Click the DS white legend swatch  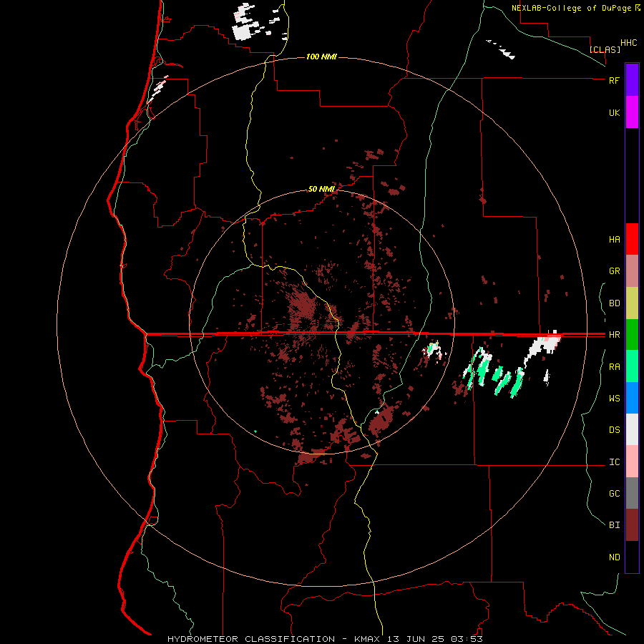tap(632, 429)
